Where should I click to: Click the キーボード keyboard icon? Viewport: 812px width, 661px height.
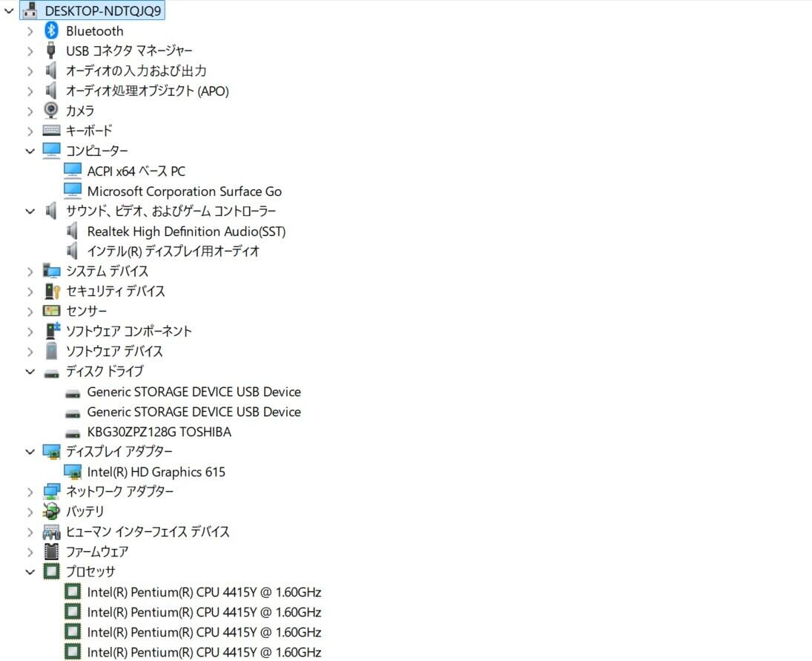coord(51,131)
